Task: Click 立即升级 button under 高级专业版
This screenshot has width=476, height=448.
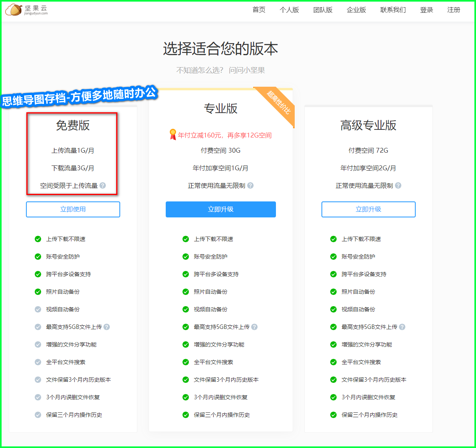Action: pos(369,209)
